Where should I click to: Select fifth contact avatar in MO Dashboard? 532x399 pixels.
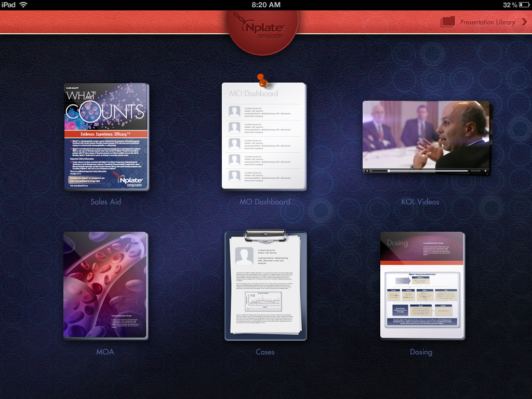coord(234,176)
